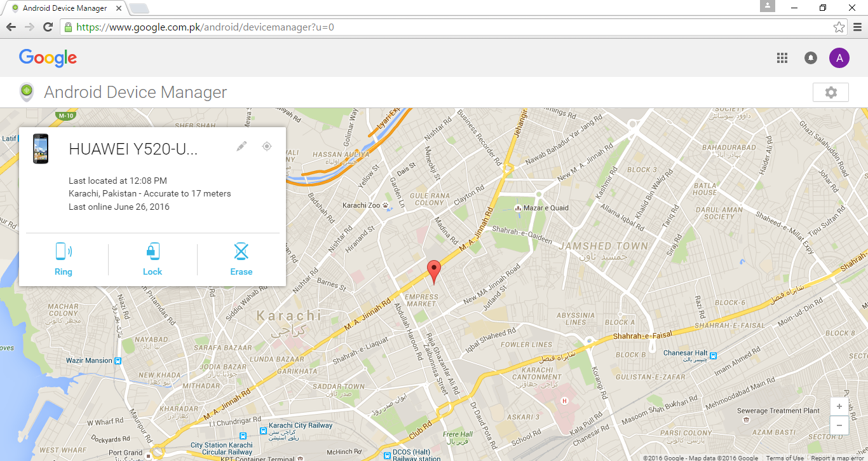Click the Wazir Mansion station icon

118,361
